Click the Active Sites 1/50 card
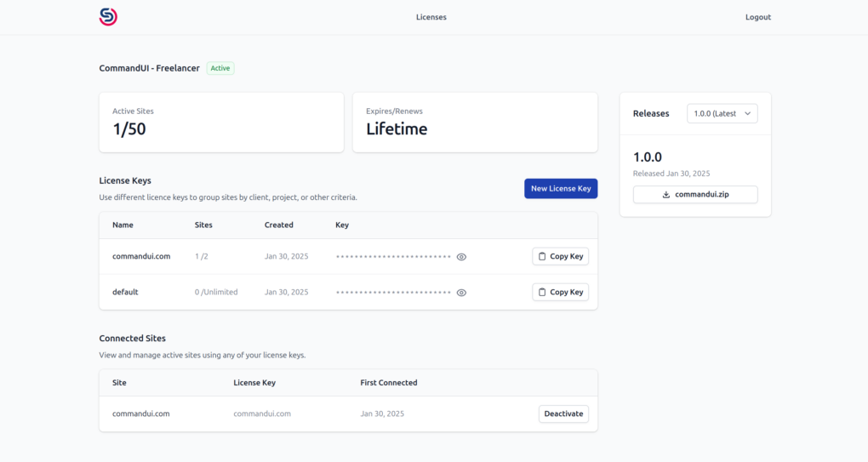The image size is (868, 462). 221,123
